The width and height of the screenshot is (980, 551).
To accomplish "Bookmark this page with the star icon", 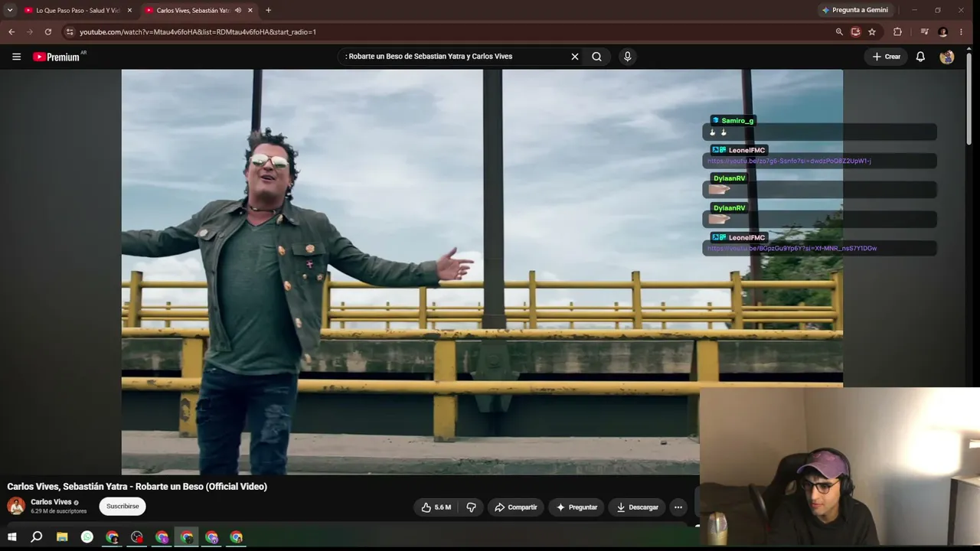I will pos(872,32).
